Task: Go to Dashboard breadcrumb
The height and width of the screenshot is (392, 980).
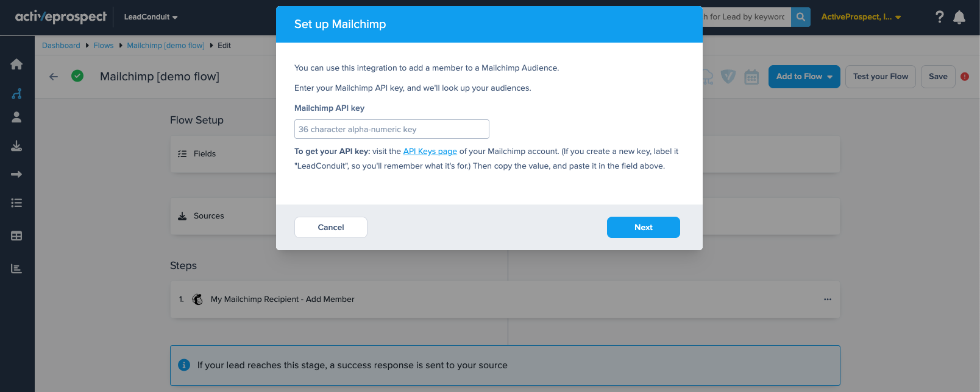Action: [61, 46]
